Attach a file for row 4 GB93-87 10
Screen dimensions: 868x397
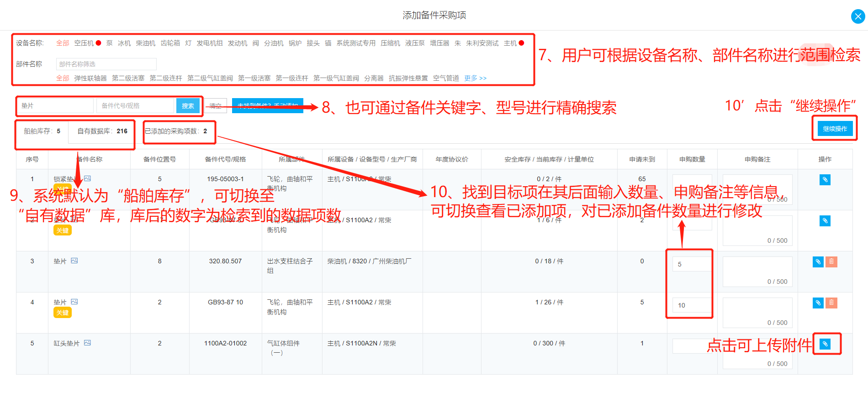pos(818,303)
